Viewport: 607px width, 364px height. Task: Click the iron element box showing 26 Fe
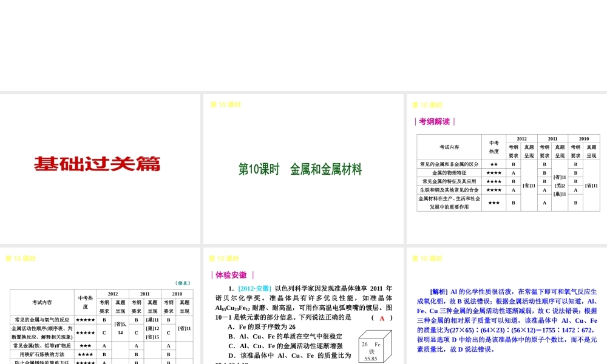click(x=375, y=346)
